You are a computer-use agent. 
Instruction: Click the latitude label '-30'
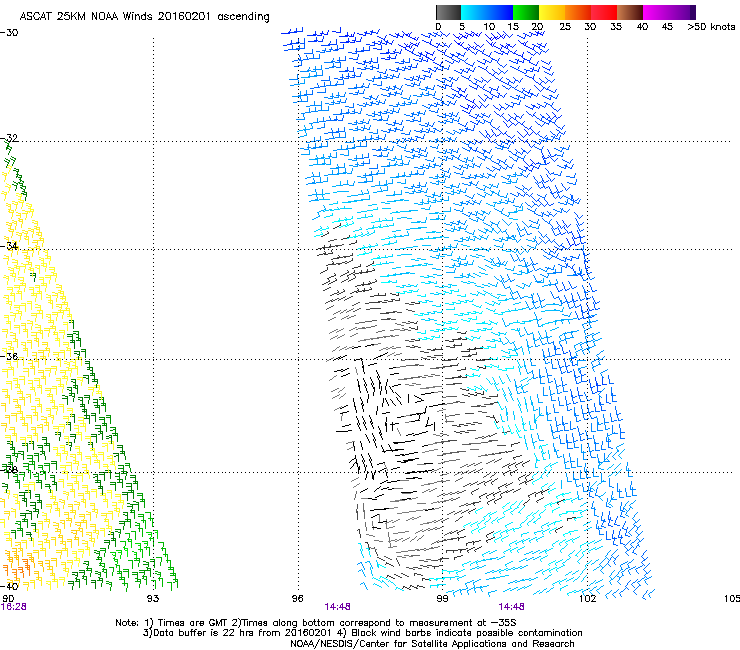pyautogui.click(x=9, y=33)
